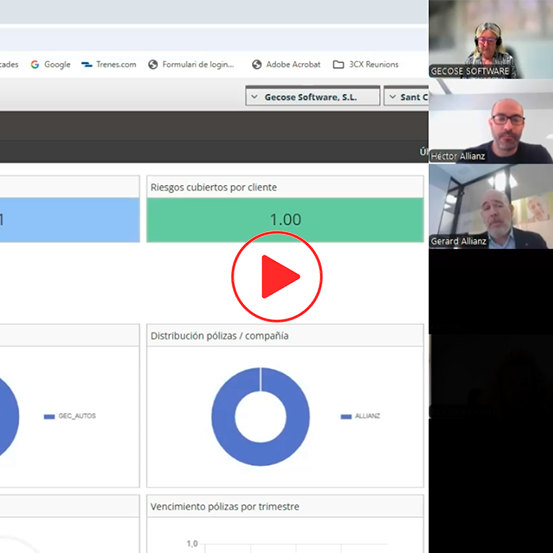Click the GEC_AUTOS legend label

[x=77, y=416]
